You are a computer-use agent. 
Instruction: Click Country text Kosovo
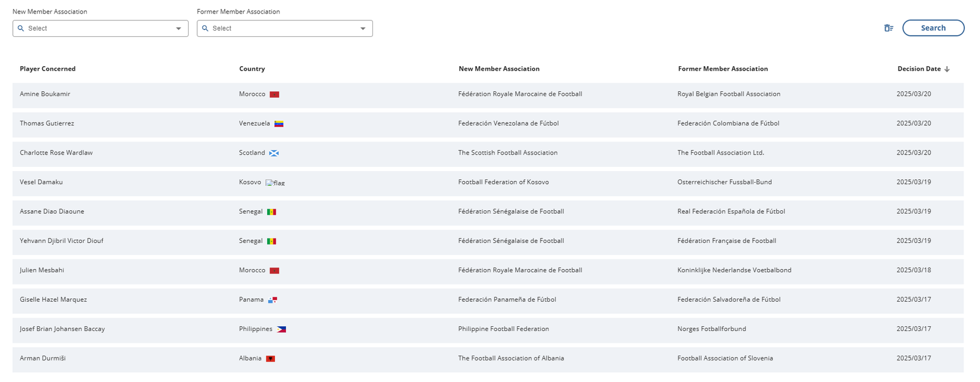250,182
